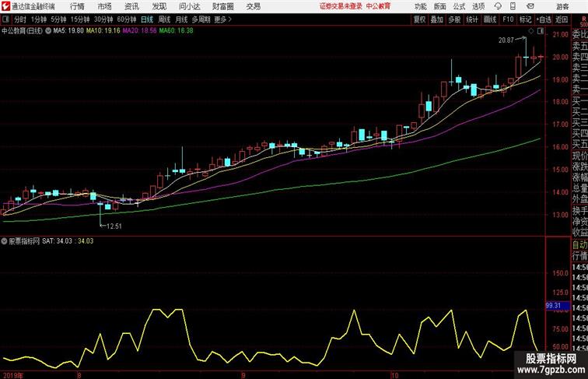Open F10 company info
Image resolution: width=588 pixels, height=379 pixels.
(x=508, y=19)
